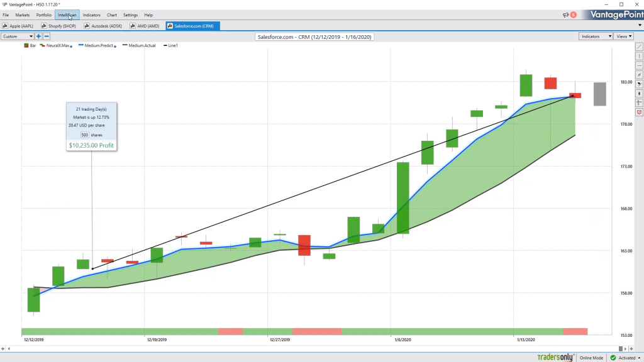Switch to the Apple (AAPL) tab
The width and height of the screenshot is (644, 362).
click(18, 26)
